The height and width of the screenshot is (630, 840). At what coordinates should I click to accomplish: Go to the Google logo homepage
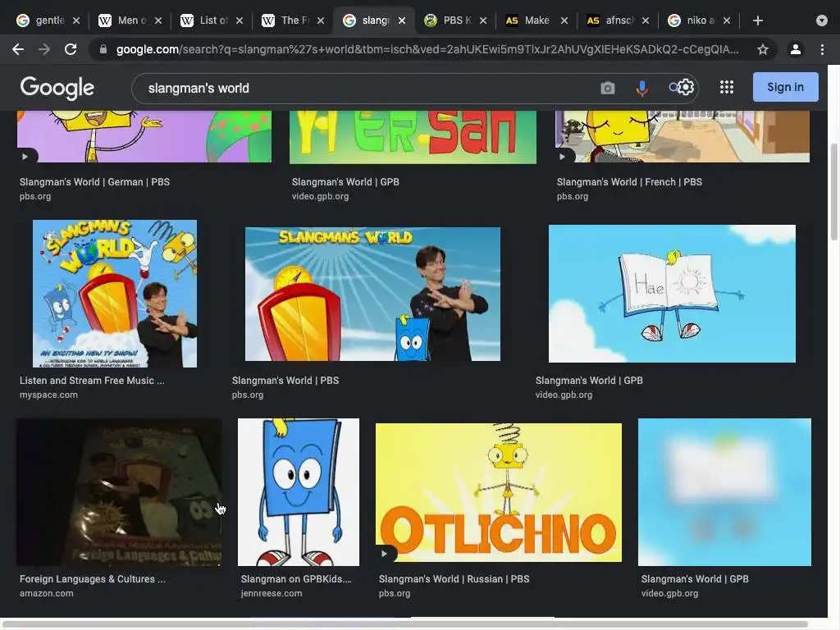click(x=57, y=88)
